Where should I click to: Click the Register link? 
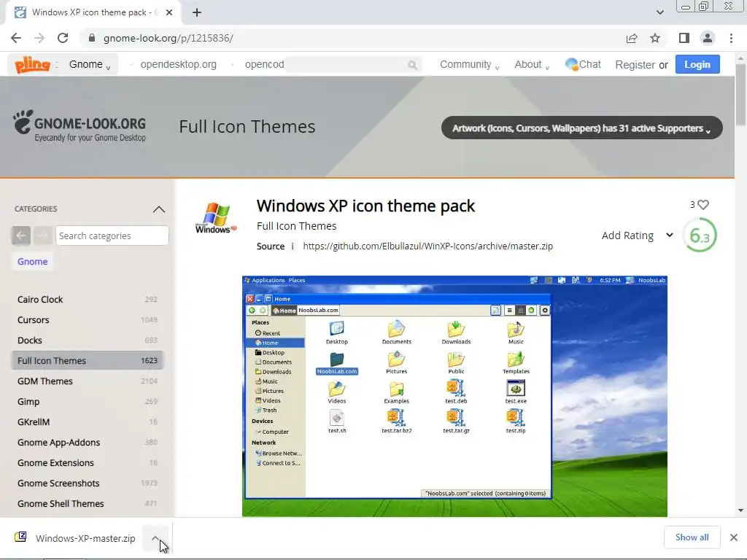635,64
